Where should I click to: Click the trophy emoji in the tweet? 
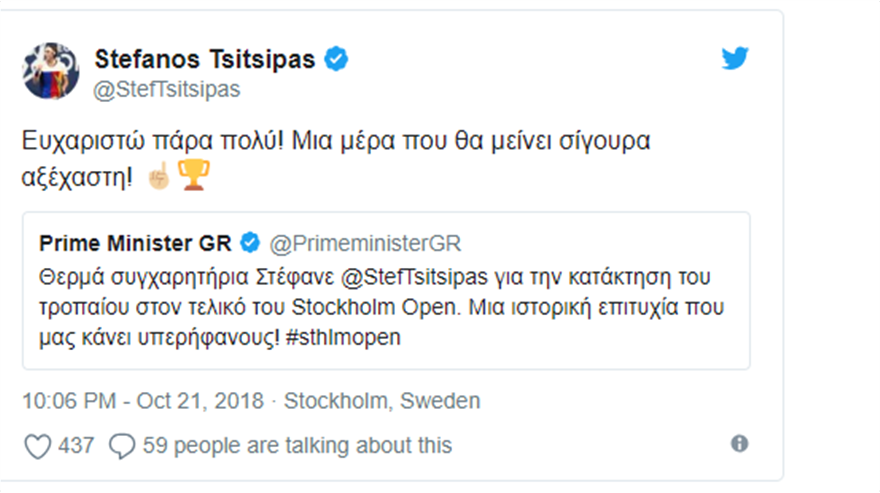click(x=191, y=176)
